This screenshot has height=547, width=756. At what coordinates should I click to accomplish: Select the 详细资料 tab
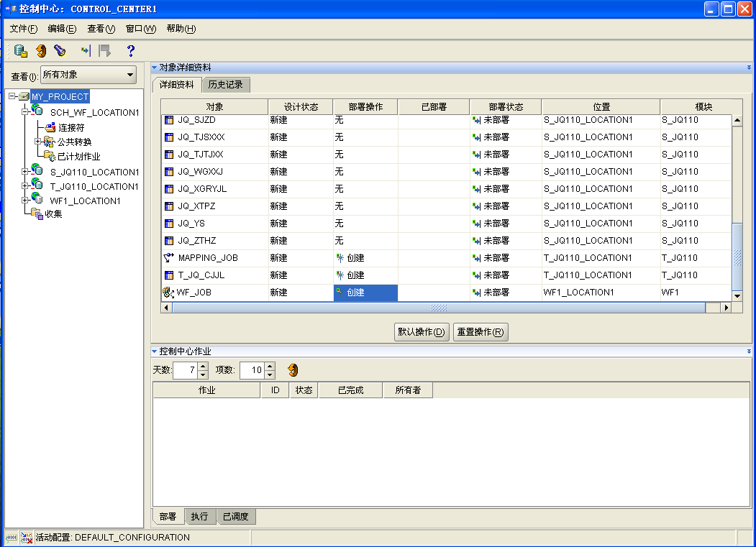[x=176, y=85]
